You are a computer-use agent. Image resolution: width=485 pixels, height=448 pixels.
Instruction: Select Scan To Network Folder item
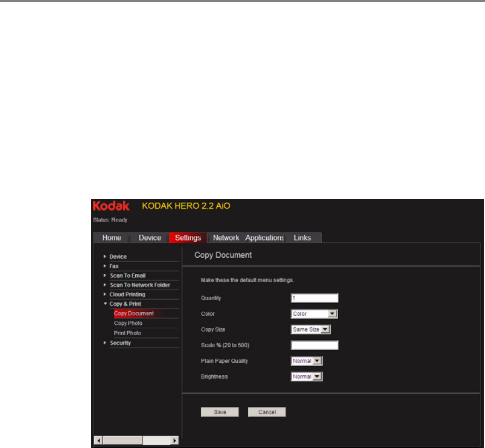click(140, 285)
